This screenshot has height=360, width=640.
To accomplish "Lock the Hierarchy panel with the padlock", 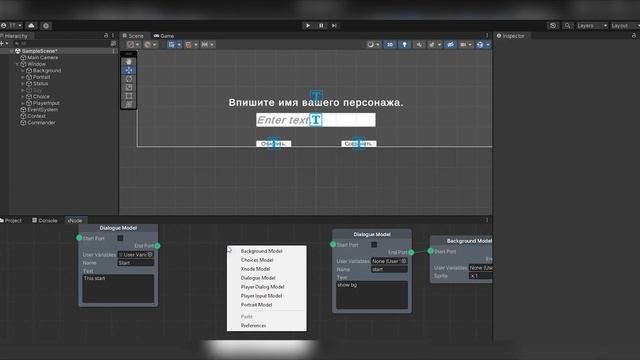I will pos(106,36).
